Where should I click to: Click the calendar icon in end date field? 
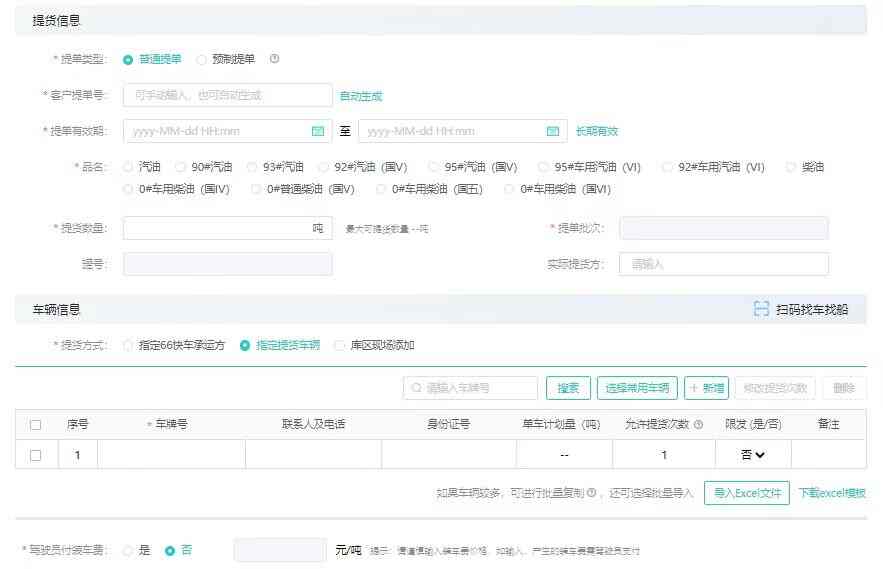click(553, 131)
